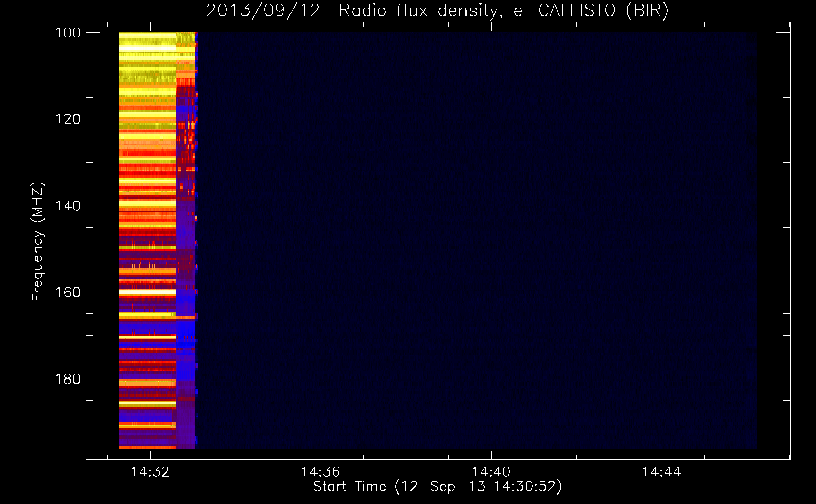Click the 140 frequency tick label
The width and height of the screenshot is (816, 504).
coord(68,206)
